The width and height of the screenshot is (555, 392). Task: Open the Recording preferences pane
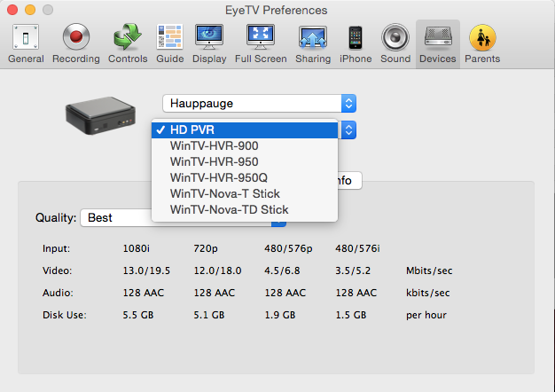click(76, 44)
